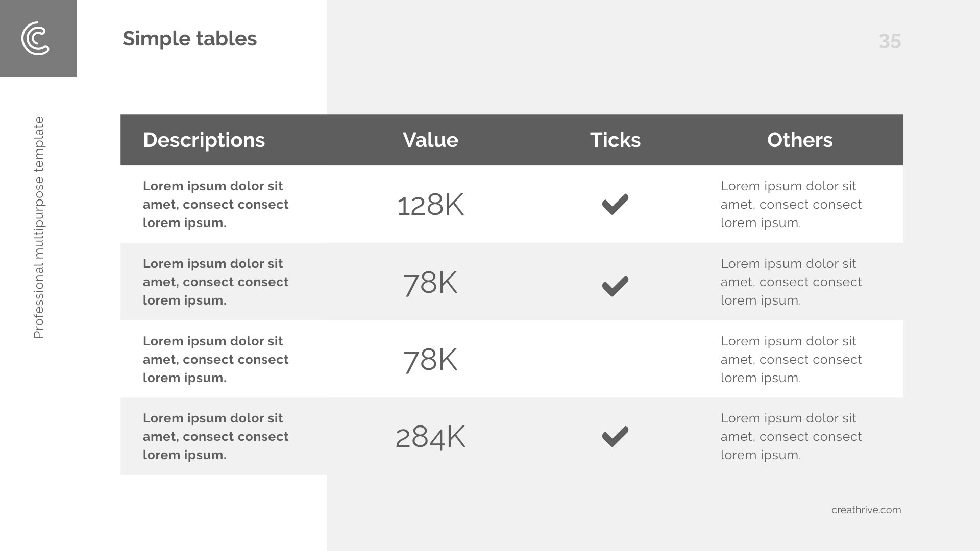Viewport: 980px width, 551px height.
Task: Click the tick beside the first 78K value
Action: click(x=615, y=286)
